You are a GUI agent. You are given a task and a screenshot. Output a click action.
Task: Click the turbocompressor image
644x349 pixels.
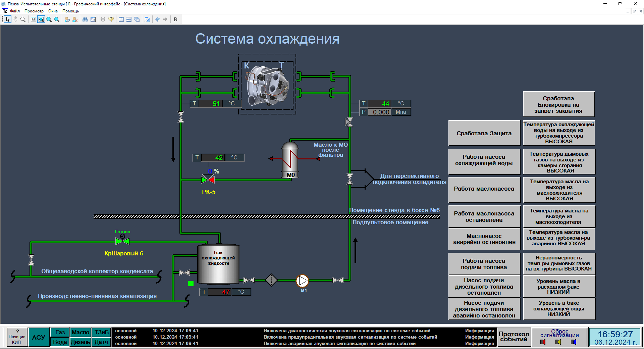[x=267, y=85]
